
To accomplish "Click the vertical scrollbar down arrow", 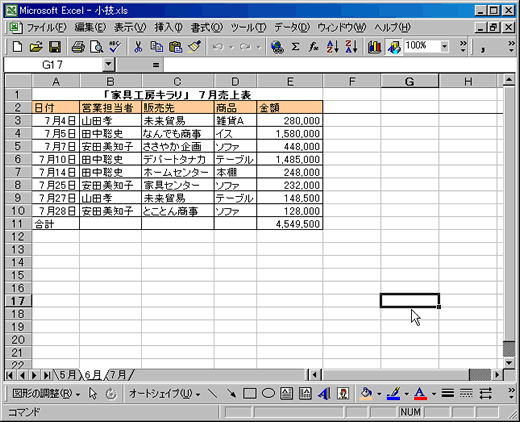I will [509, 363].
